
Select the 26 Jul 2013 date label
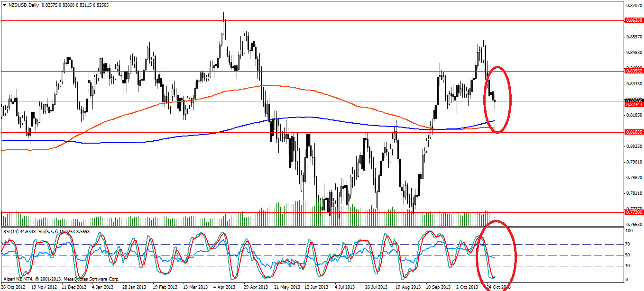tap(377, 287)
